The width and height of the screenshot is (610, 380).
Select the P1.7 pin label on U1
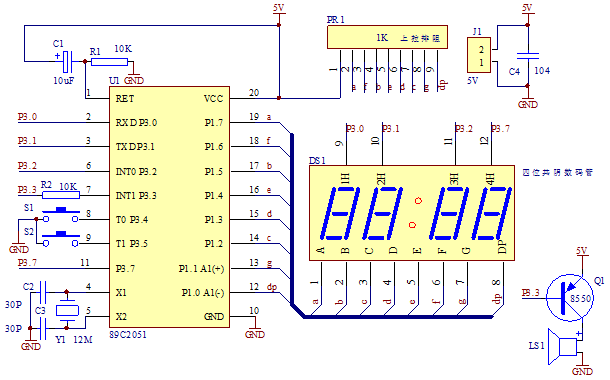tap(214, 123)
